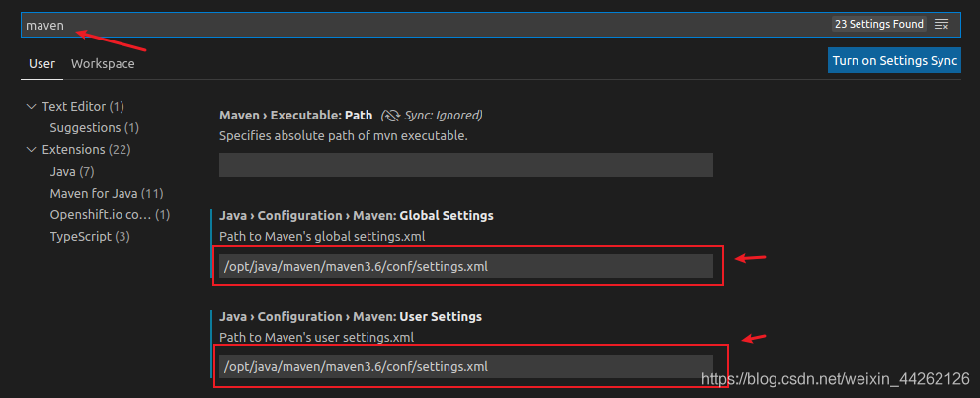
Task: Edit the User Settings path field
Action: coord(466,366)
